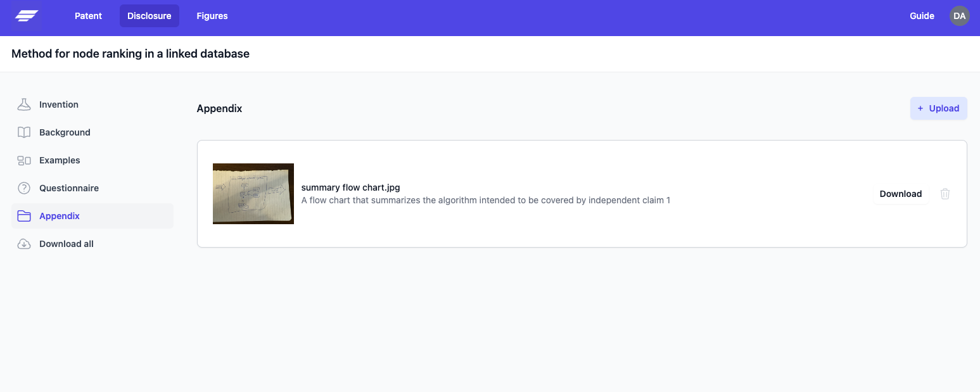Click the question mark icon for Questionnaire
Image resolution: width=980 pixels, height=392 pixels.
pyautogui.click(x=23, y=187)
